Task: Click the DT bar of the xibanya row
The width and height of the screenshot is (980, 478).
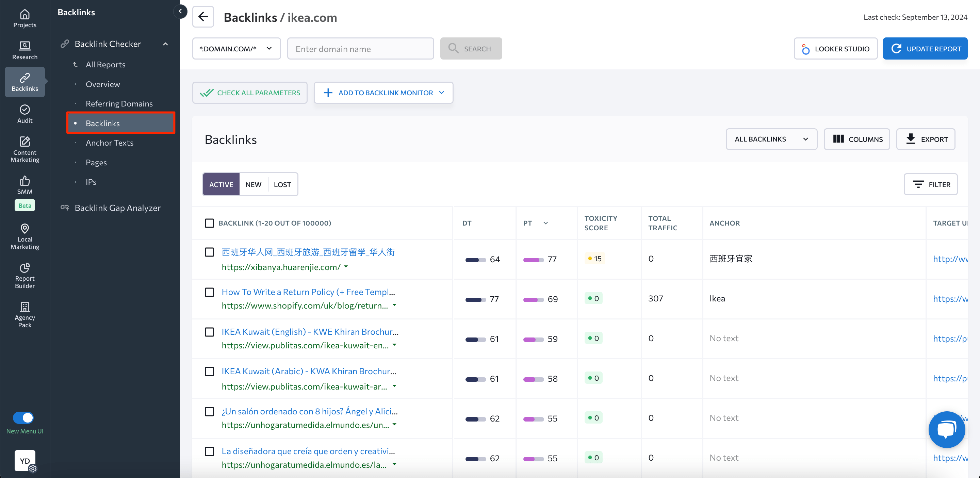Action: click(x=476, y=260)
